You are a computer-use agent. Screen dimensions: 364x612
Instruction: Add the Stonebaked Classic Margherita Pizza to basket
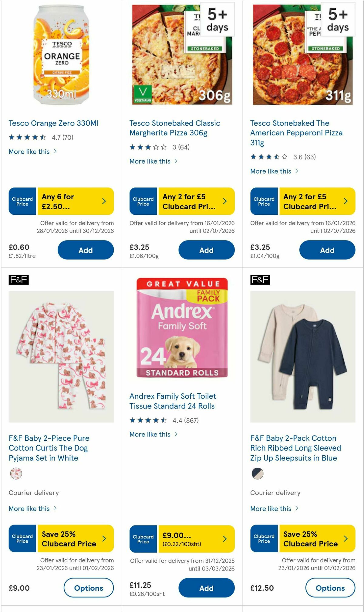206,250
